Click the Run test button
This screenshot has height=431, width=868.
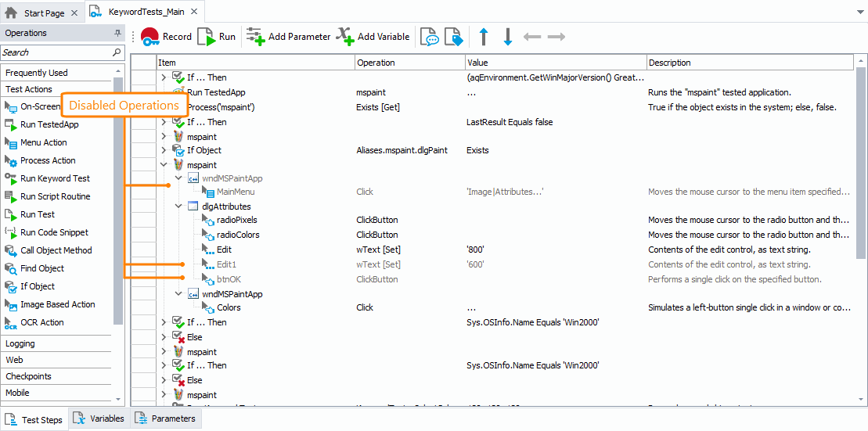pyautogui.click(x=216, y=37)
